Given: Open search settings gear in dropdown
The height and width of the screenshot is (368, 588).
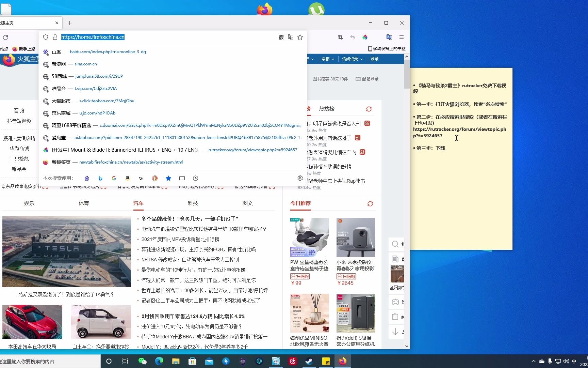Looking at the screenshot, I should click(300, 178).
